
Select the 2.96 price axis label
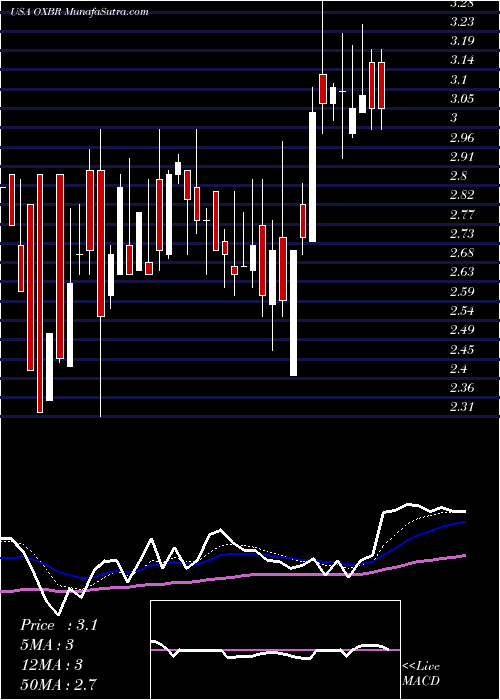point(462,138)
